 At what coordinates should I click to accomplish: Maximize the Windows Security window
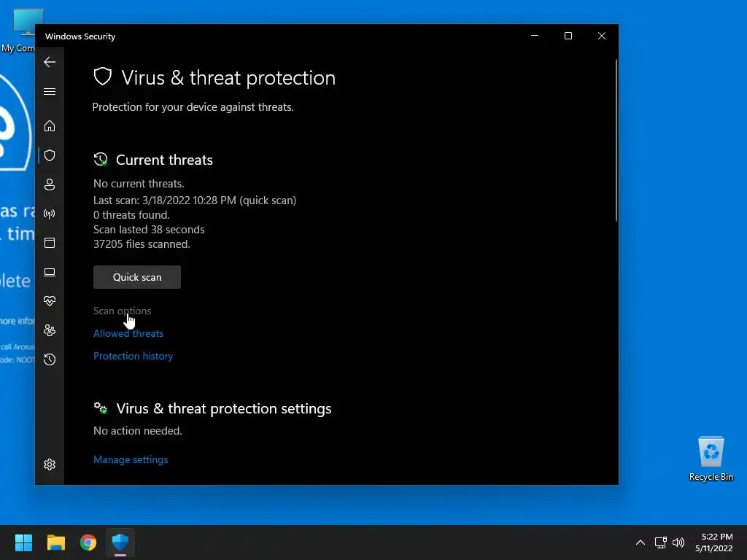(x=568, y=36)
